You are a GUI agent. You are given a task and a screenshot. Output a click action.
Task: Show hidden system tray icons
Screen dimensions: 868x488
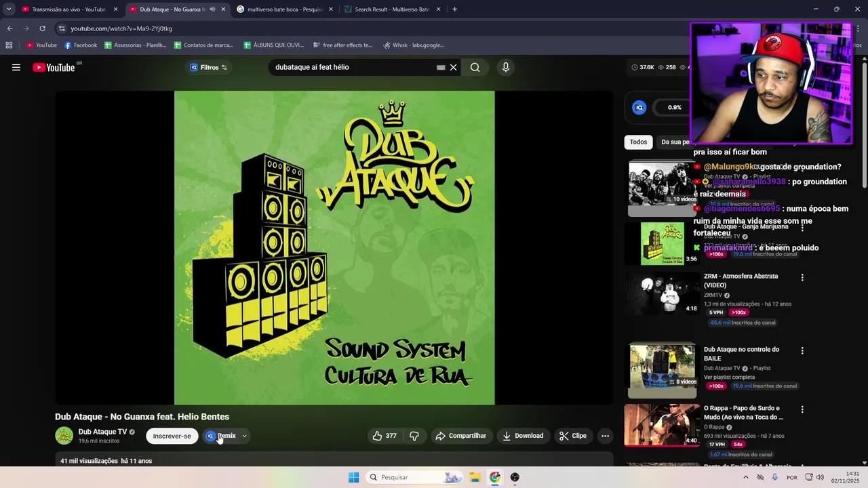point(746,477)
